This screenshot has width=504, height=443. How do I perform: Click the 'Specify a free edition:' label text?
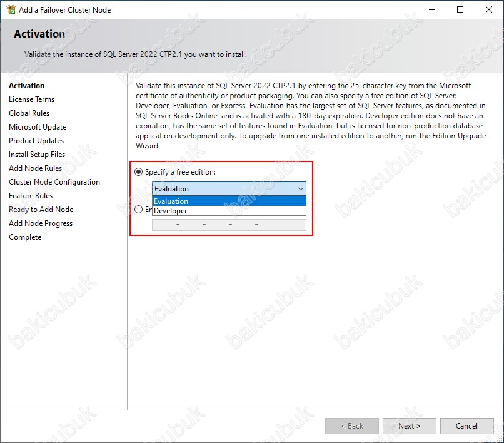click(180, 172)
